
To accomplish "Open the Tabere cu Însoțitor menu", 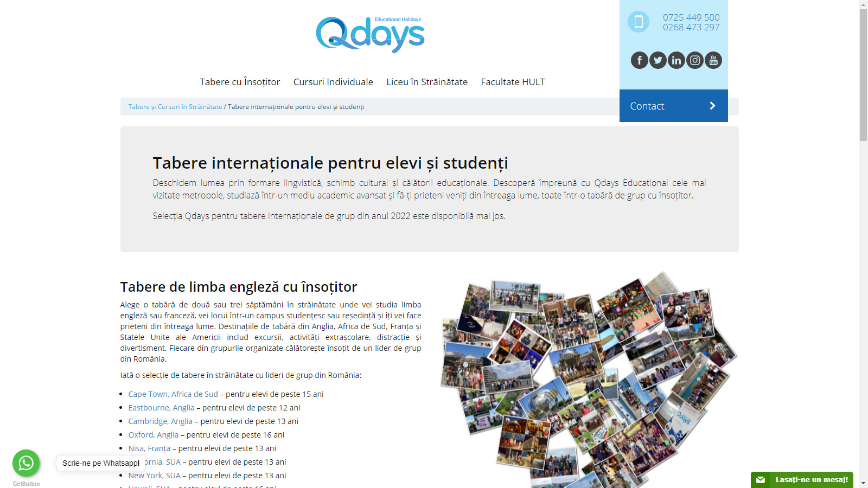I will (239, 82).
